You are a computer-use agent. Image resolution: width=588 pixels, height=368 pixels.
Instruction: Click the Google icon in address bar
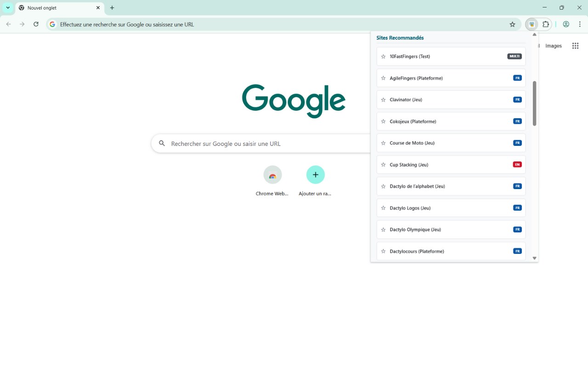click(52, 24)
